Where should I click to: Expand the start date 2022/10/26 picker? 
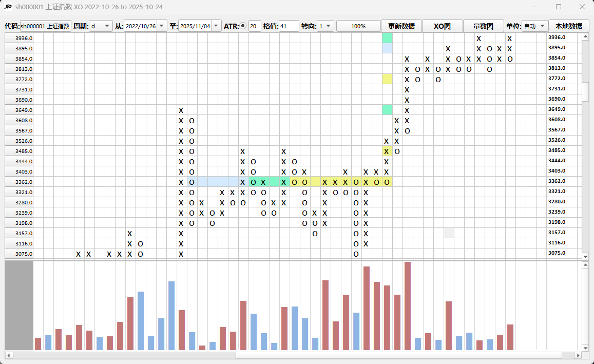162,26
